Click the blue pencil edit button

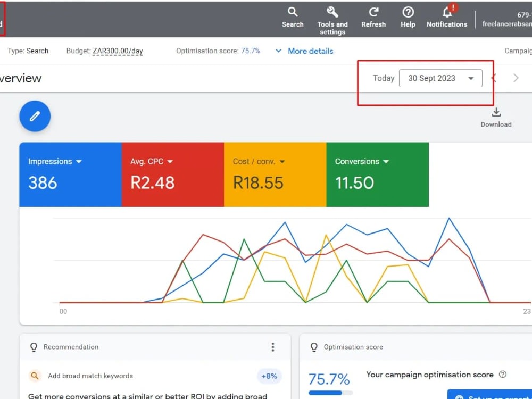pos(35,116)
